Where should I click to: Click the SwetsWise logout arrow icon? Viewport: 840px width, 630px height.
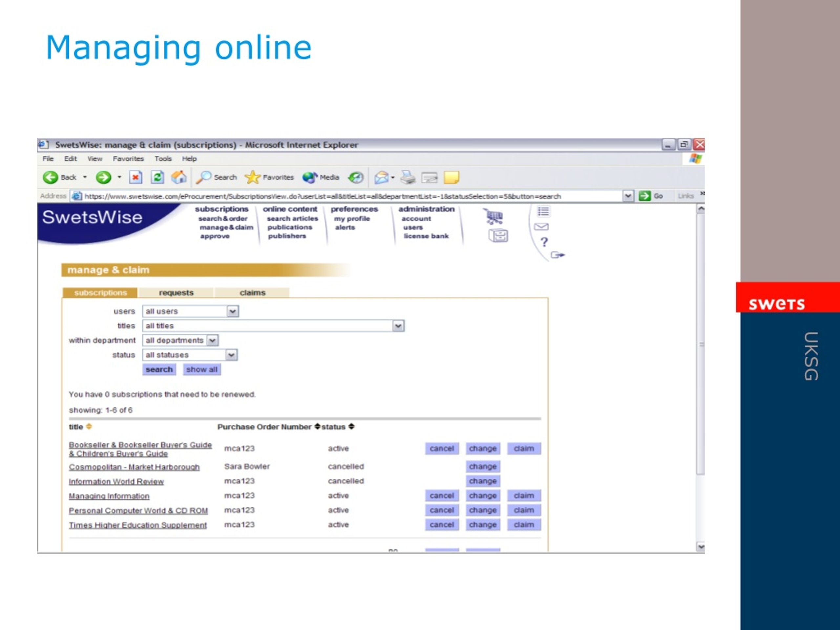[558, 255]
